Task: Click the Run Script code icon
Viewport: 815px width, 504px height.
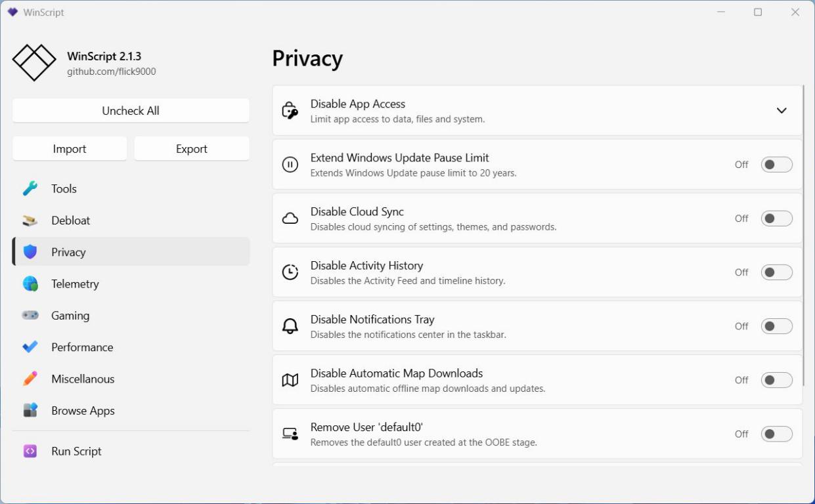Action: click(x=30, y=451)
